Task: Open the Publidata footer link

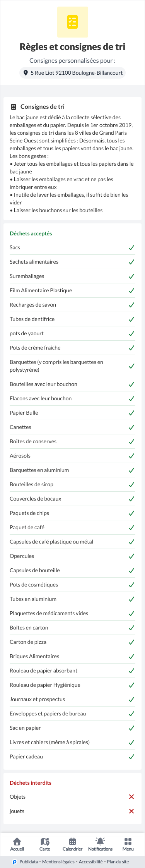Action: [x=29, y=862]
